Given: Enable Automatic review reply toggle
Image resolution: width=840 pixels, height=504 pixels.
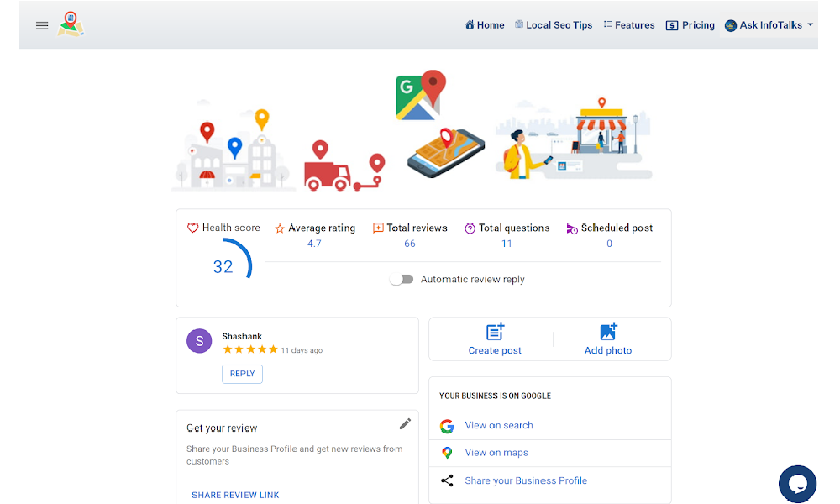Looking at the screenshot, I should (402, 279).
